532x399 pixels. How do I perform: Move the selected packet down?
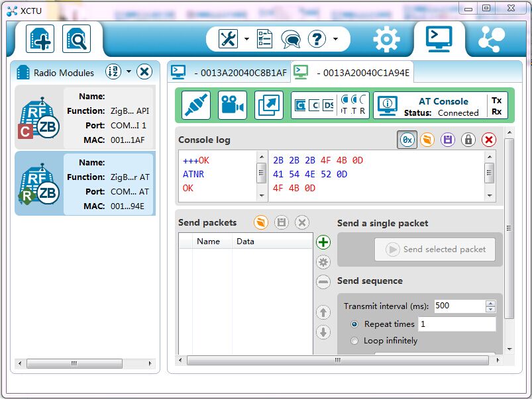tap(323, 332)
